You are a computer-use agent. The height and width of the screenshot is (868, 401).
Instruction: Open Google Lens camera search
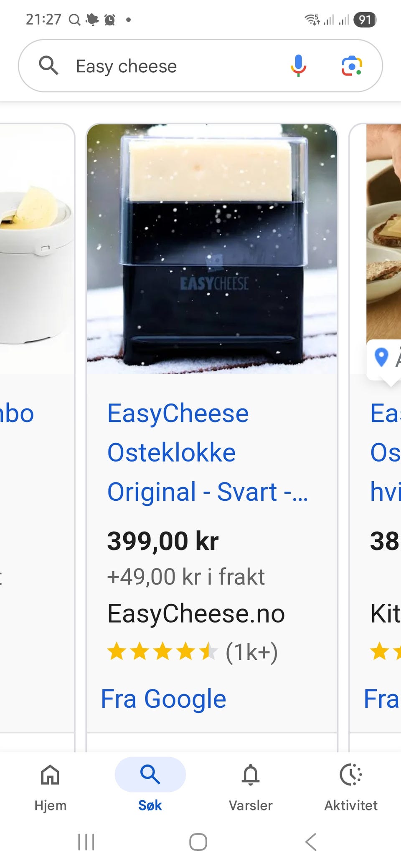pyautogui.click(x=352, y=66)
